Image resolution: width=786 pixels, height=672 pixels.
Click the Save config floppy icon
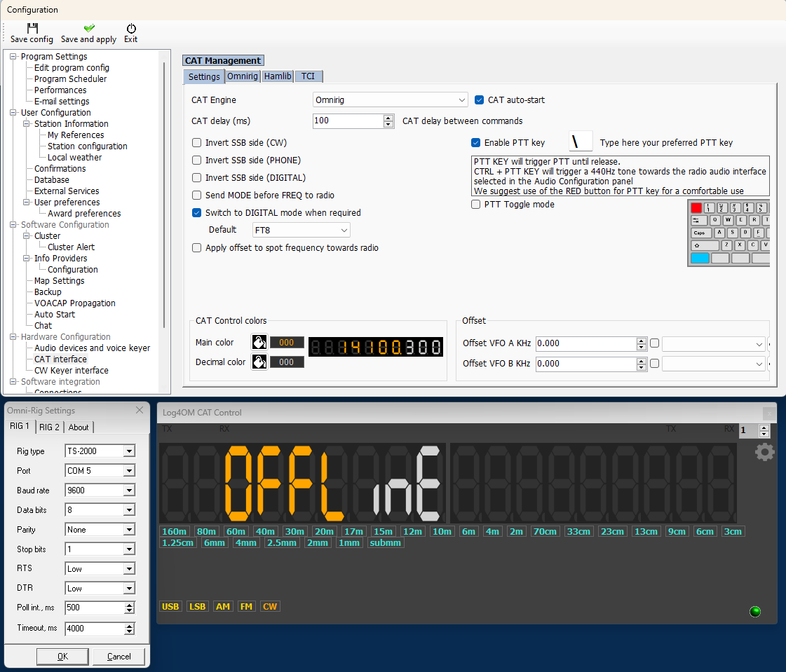coord(32,28)
